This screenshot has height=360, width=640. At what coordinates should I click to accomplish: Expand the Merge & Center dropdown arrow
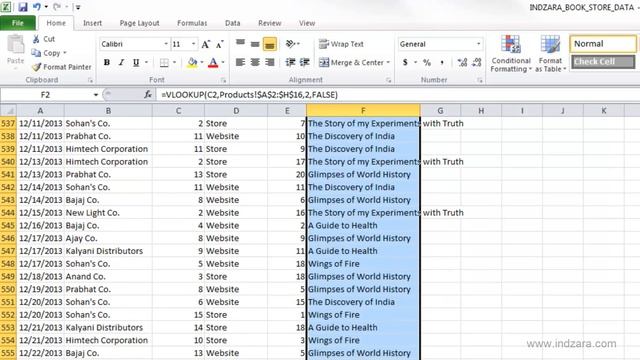click(x=388, y=62)
